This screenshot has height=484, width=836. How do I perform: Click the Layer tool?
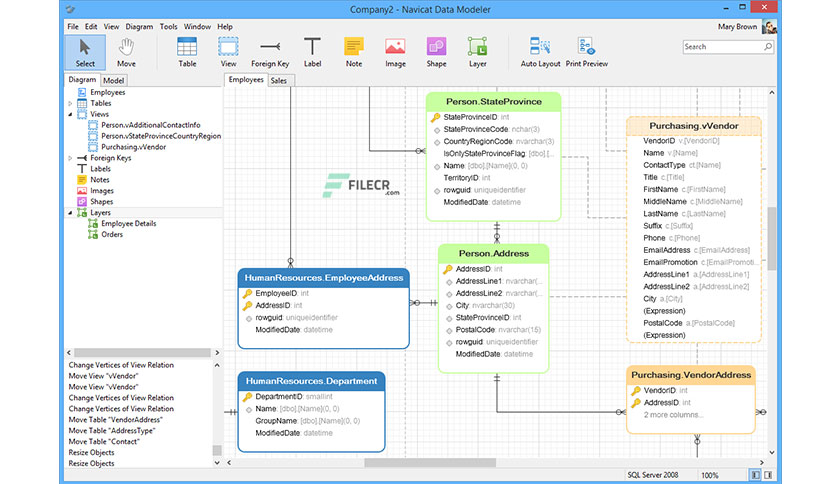click(x=478, y=52)
